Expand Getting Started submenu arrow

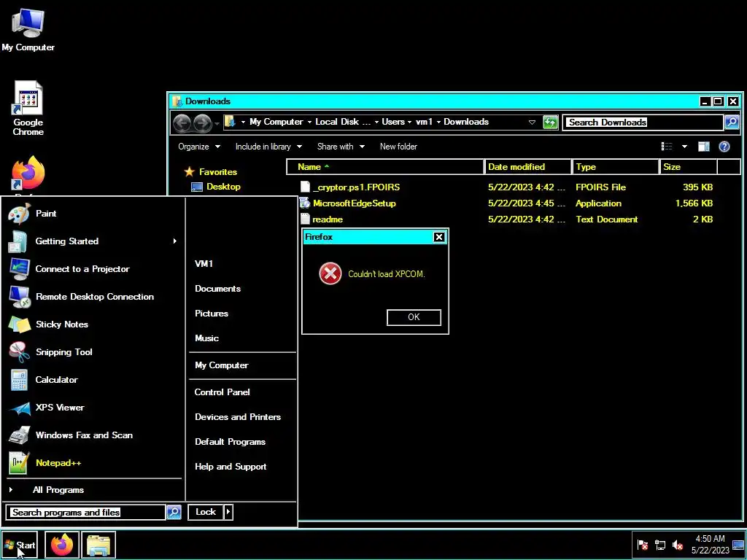click(175, 241)
